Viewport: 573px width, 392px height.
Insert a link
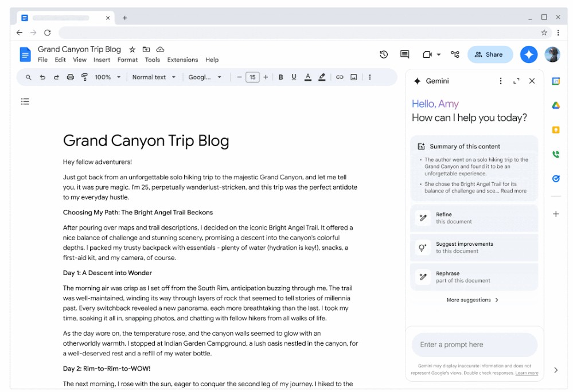[340, 77]
